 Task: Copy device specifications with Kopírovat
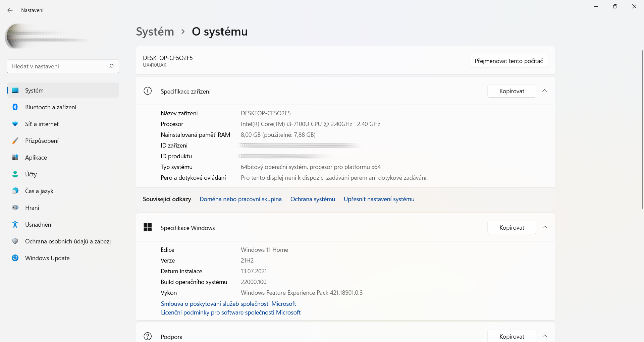tap(512, 91)
